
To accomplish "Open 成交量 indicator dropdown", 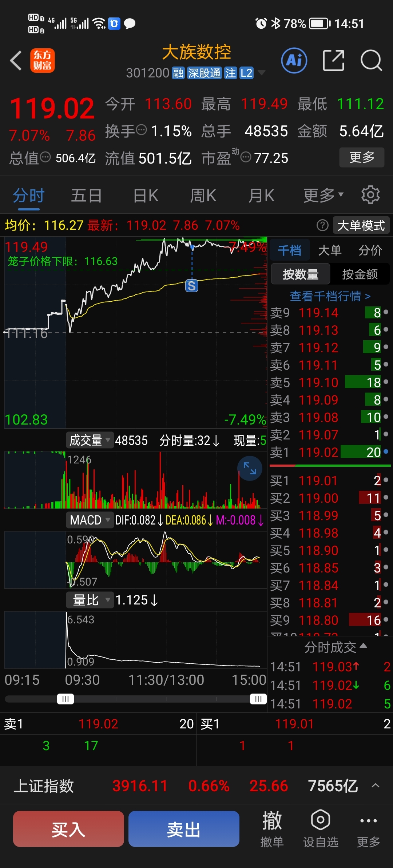I will [90, 440].
